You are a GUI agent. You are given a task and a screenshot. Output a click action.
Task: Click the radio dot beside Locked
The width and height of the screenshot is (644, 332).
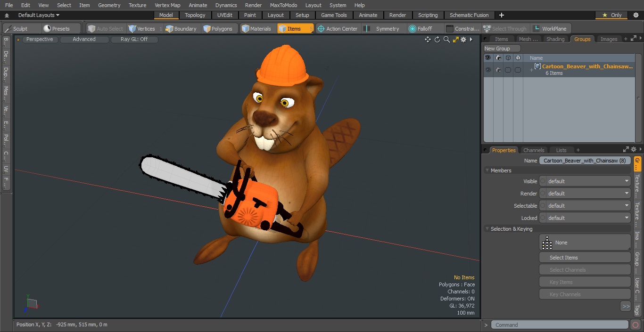click(543, 218)
